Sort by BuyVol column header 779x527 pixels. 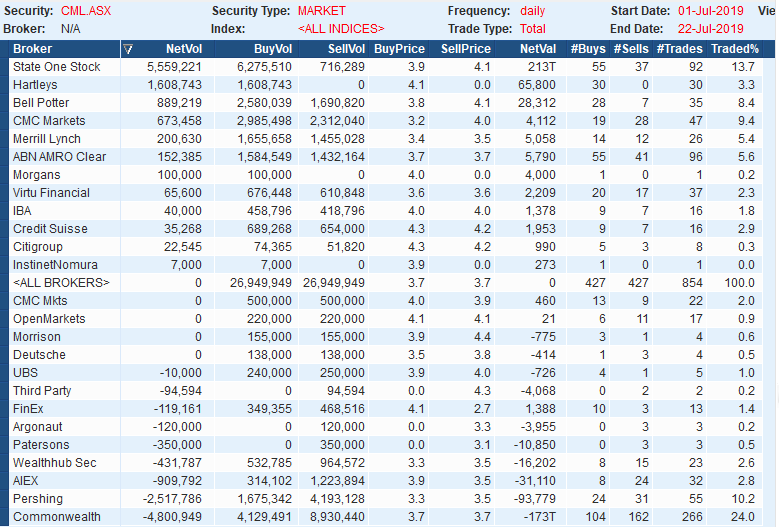coord(273,49)
